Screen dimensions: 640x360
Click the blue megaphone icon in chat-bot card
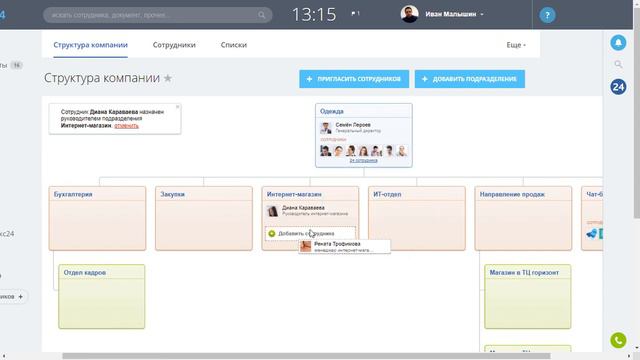click(591, 233)
